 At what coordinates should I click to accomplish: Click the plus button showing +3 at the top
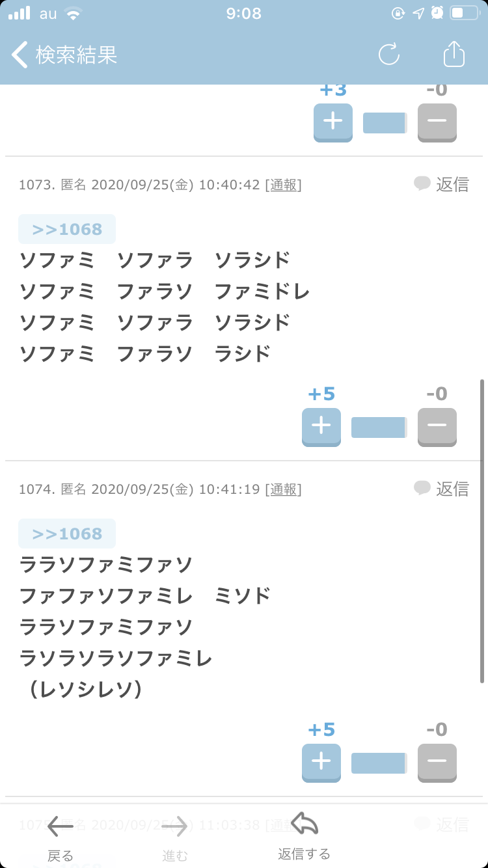[x=333, y=122]
